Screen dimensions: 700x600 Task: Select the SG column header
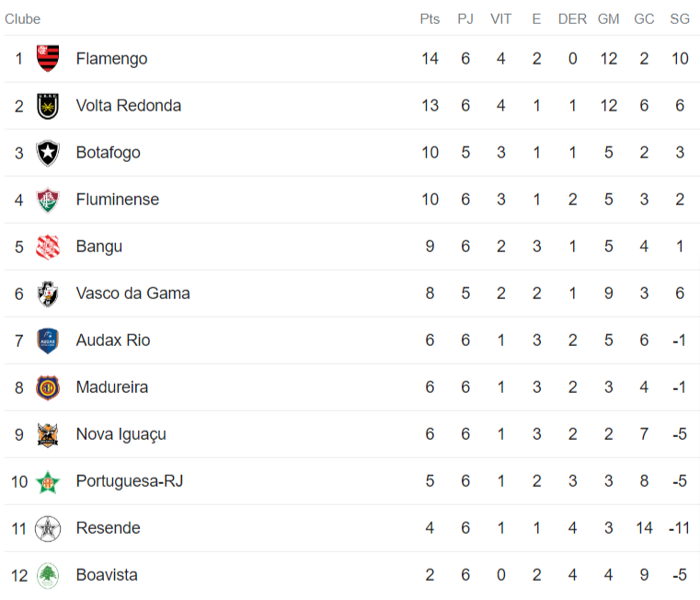pos(680,19)
